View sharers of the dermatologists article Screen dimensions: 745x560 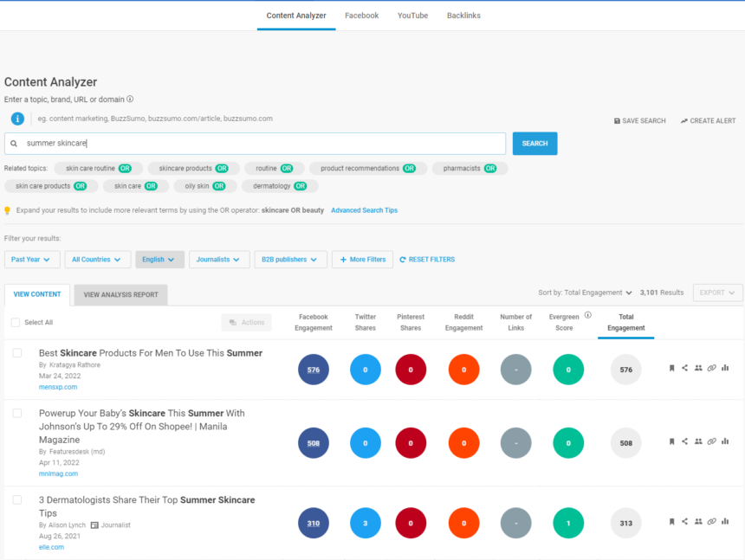click(698, 522)
